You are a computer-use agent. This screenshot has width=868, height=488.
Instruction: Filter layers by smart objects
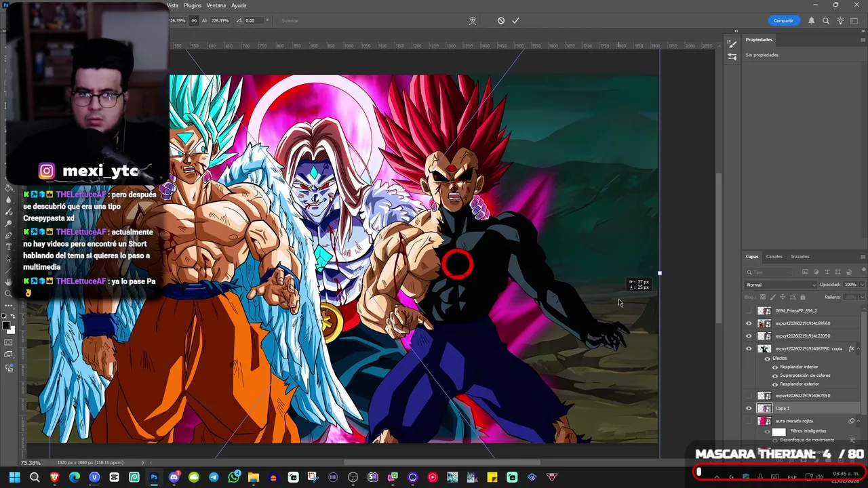pyautogui.click(x=849, y=272)
